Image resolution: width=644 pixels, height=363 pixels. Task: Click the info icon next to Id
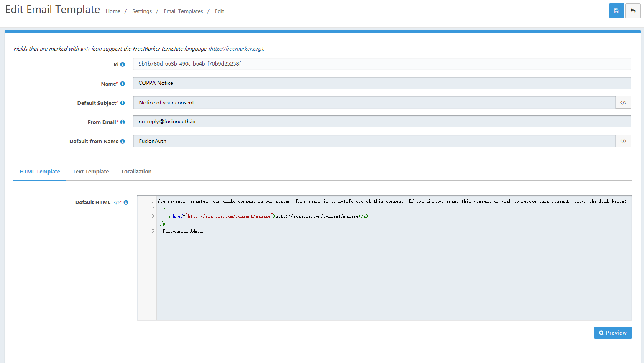pyautogui.click(x=123, y=64)
